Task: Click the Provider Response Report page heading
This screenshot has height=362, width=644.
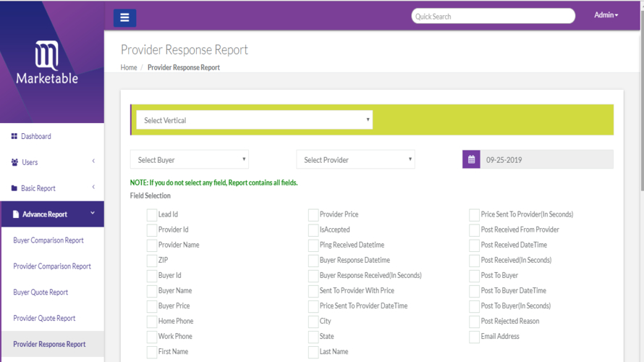Action: pos(185,50)
